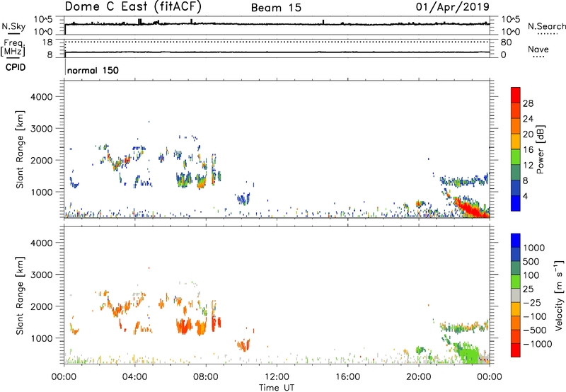Select the "Slant Range [km]" label of power panel

tap(20, 149)
